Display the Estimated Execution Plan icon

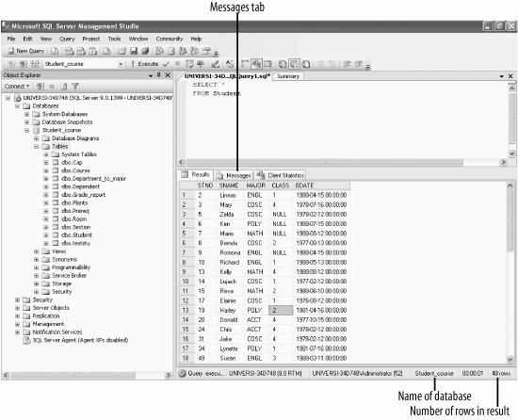(x=189, y=64)
